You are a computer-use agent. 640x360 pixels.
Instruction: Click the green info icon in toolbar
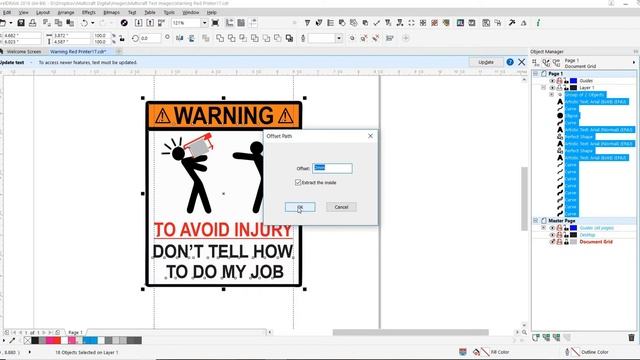pos(538,23)
